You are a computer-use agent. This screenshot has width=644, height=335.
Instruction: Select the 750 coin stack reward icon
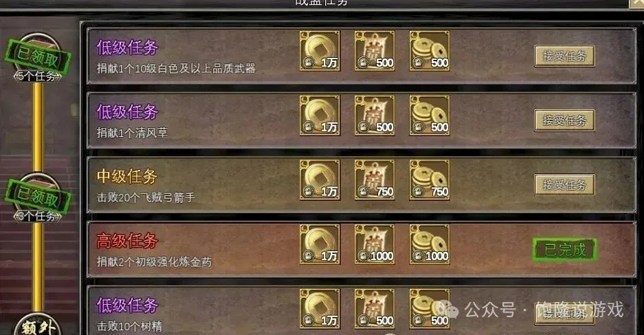[x=429, y=180]
